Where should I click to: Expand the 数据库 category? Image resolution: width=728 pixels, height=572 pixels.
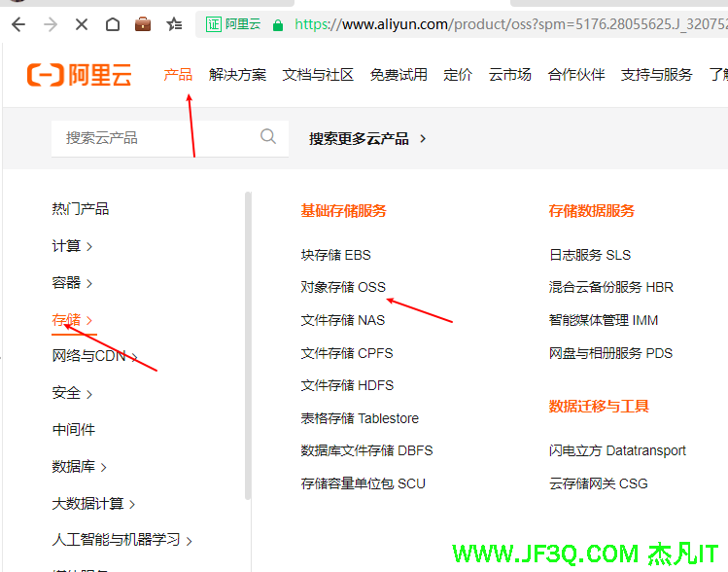pyautogui.click(x=79, y=467)
